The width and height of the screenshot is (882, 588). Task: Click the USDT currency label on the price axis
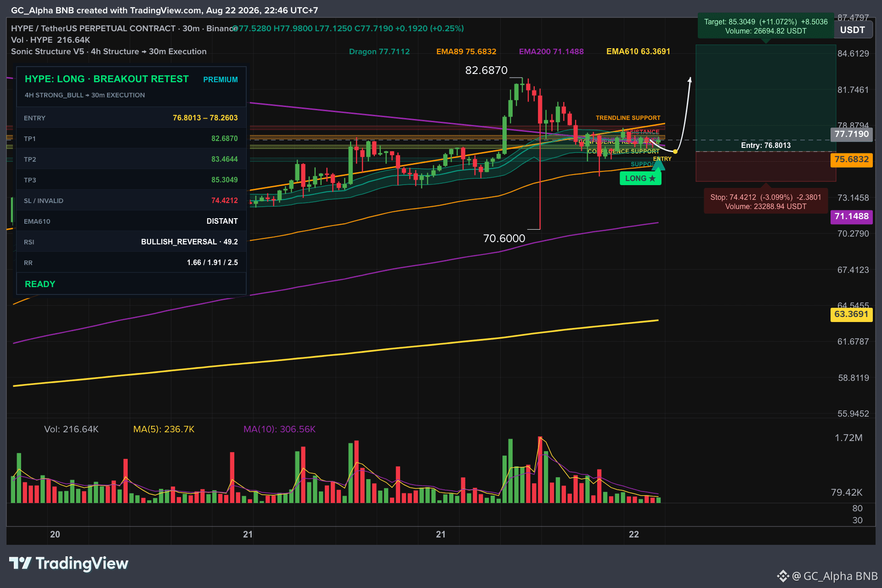tap(853, 30)
